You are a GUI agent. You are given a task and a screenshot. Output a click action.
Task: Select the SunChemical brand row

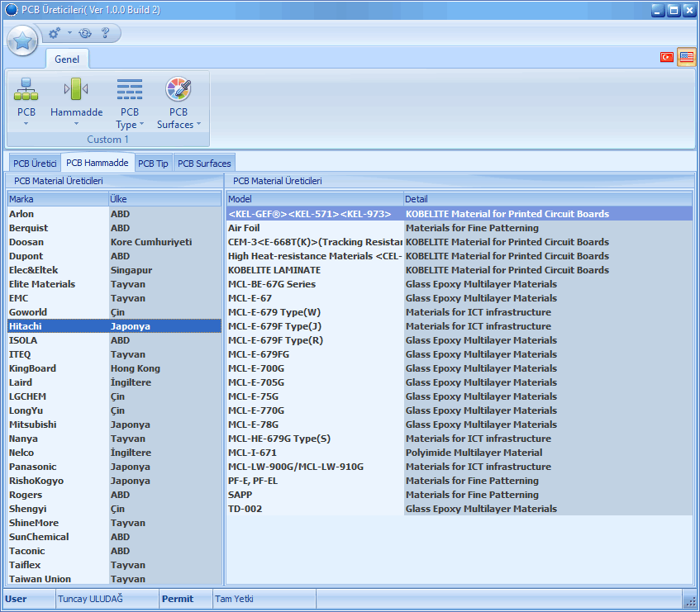tap(114, 537)
